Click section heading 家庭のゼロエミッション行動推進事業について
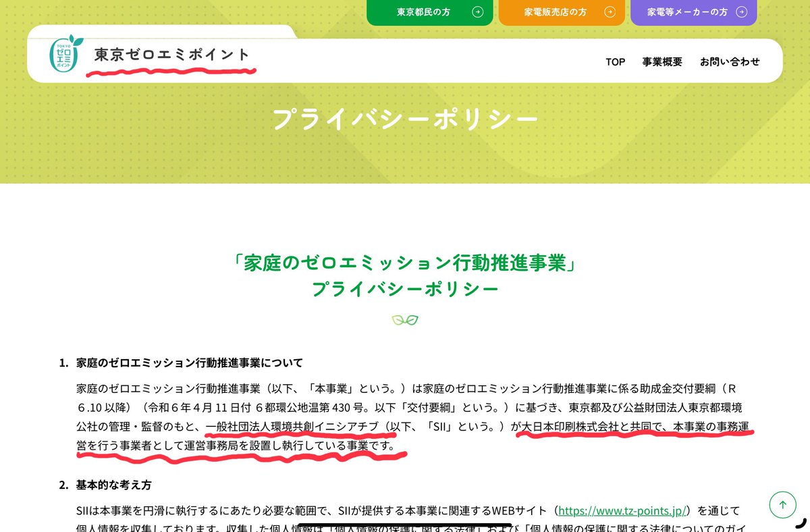Viewport: 810px width, 532px height. click(x=190, y=363)
